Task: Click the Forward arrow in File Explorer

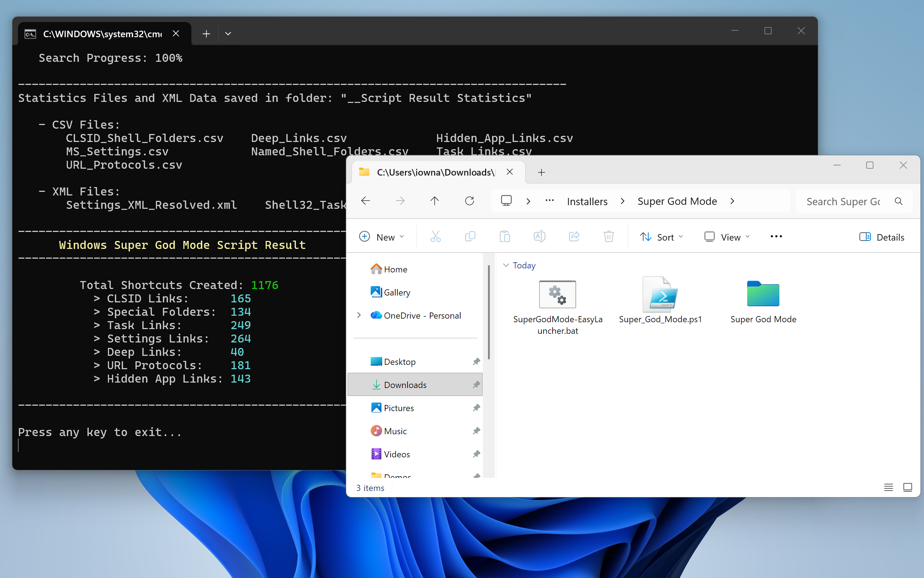Action: click(400, 201)
